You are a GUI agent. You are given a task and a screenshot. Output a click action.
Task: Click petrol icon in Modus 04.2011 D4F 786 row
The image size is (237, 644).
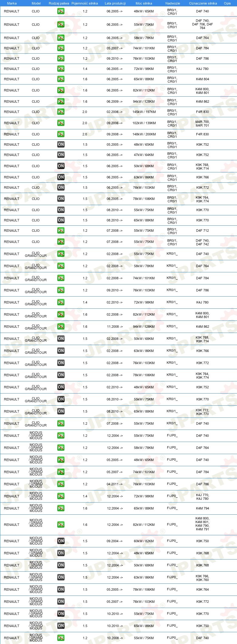61,484
